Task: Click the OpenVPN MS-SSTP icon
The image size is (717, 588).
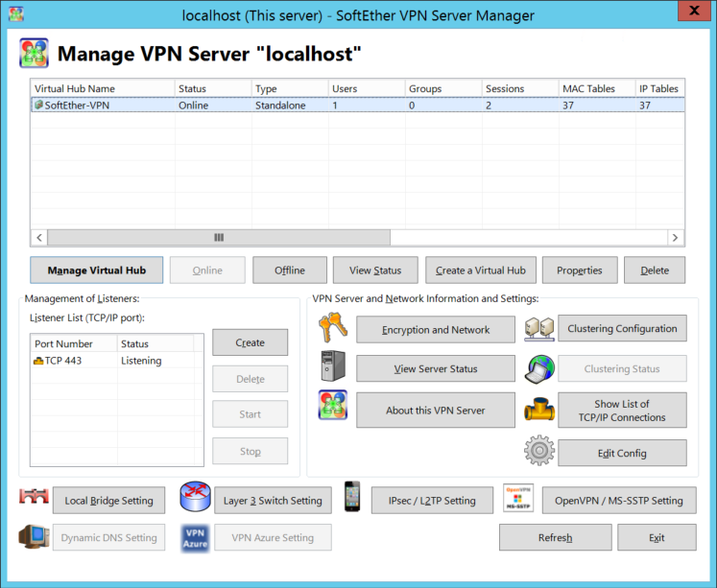Action: click(x=518, y=498)
